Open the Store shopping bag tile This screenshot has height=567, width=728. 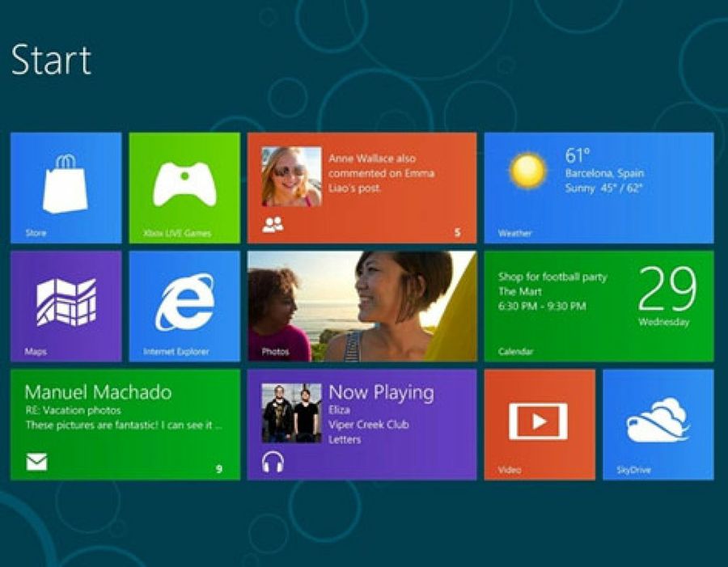[66, 187]
